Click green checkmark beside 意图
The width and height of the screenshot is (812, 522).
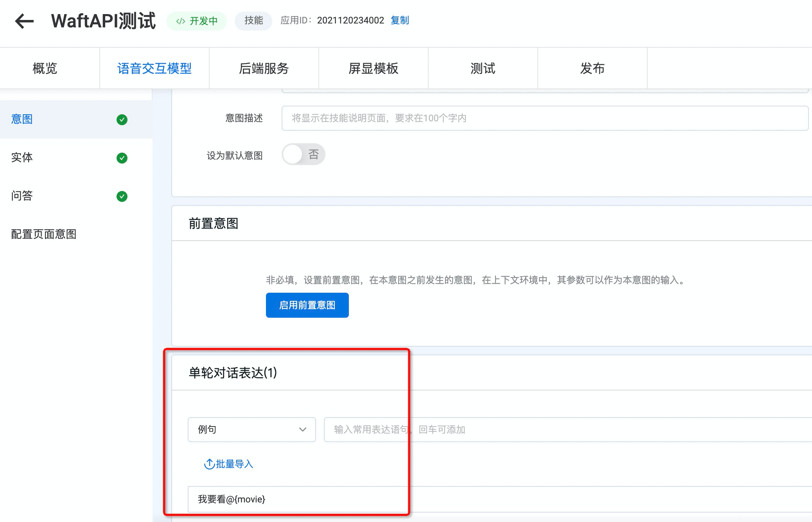click(122, 120)
